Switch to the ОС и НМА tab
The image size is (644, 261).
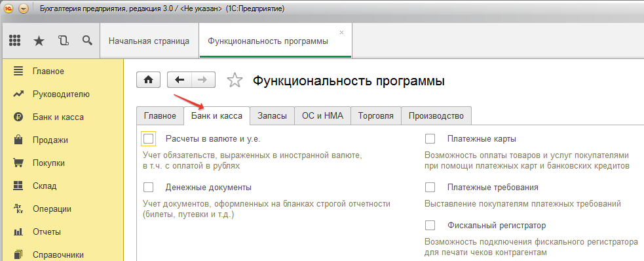pyautogui.click(x=322, y=116)
